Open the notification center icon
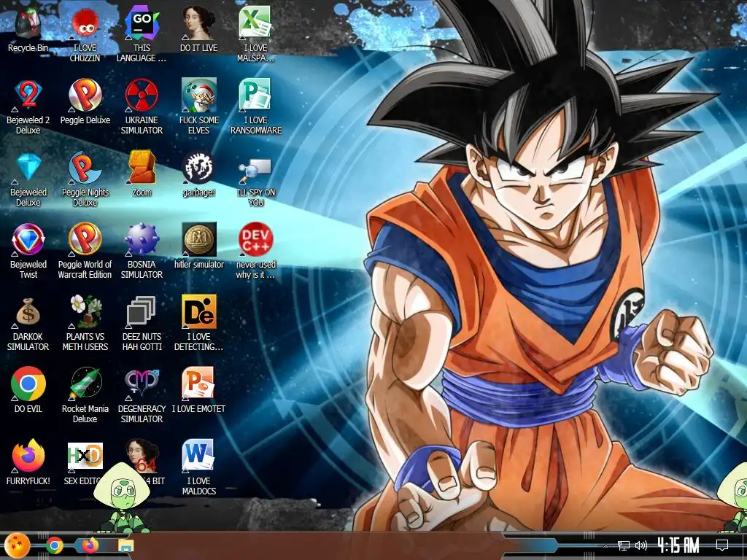 pos(721,545)
